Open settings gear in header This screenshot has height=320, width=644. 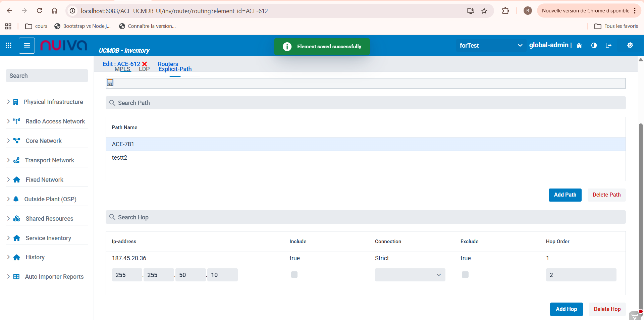[x=630, y=45]
